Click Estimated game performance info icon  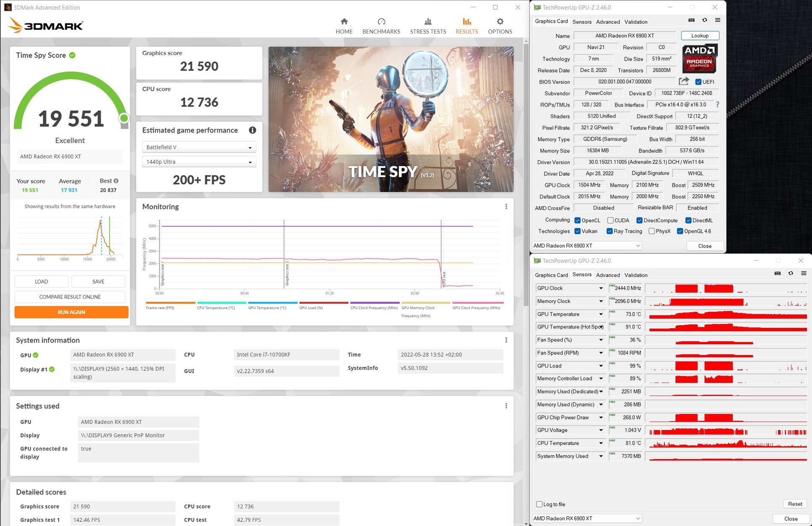[252, 130]
